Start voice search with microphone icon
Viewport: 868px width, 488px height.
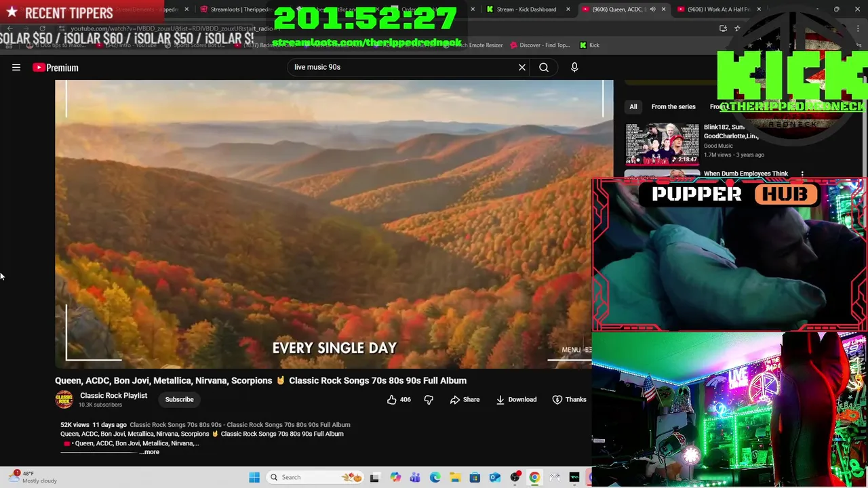574,67
